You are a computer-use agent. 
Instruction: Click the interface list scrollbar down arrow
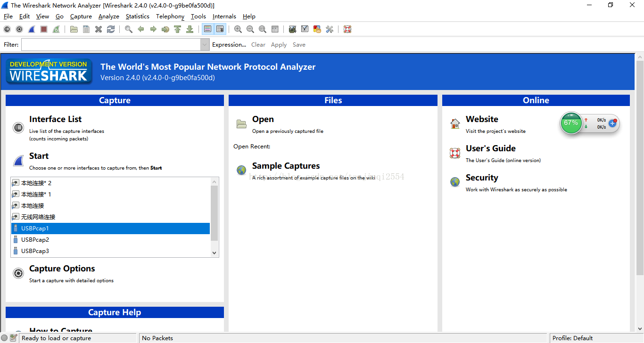click(215, 253)
